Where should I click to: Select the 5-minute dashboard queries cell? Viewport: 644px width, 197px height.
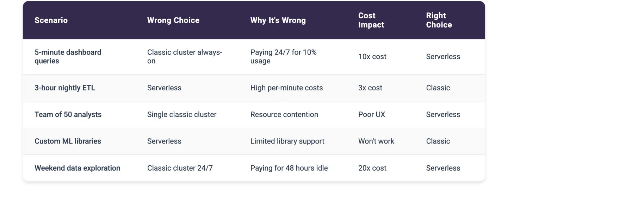(68, 57)
